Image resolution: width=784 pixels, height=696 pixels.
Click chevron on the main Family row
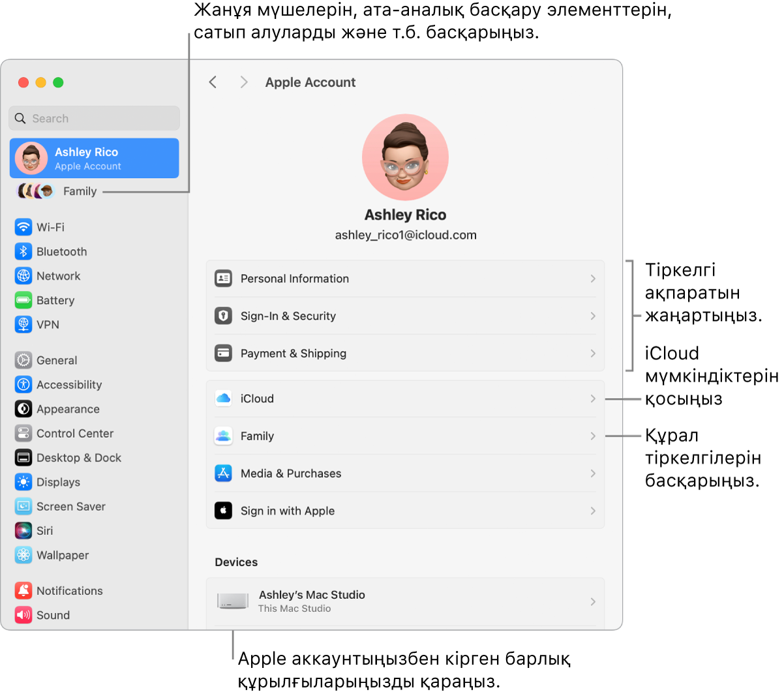point(593,436)
